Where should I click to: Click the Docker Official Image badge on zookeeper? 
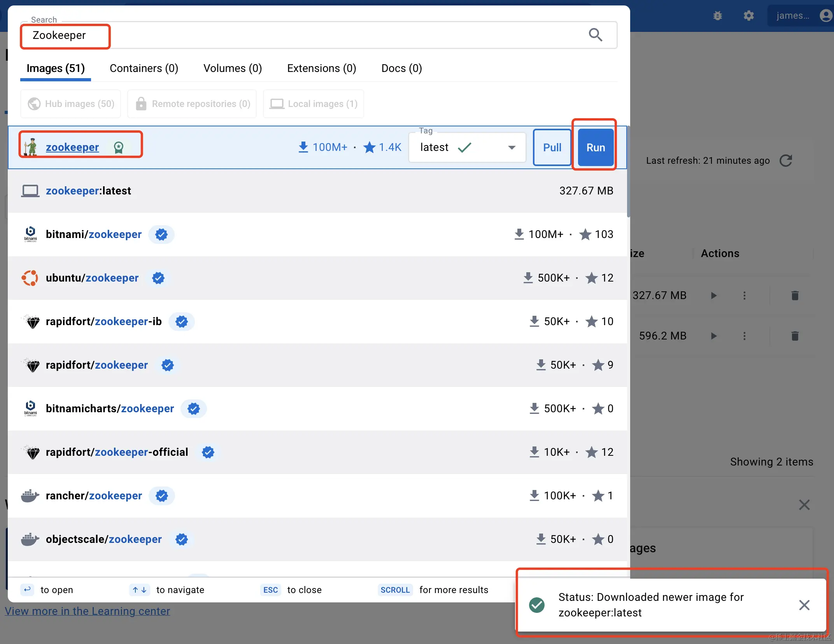(119, 147)
